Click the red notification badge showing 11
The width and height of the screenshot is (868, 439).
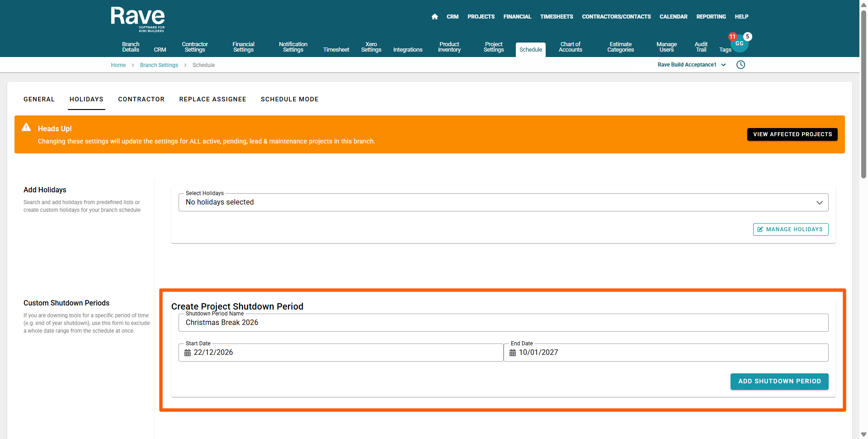pos(732,37)
